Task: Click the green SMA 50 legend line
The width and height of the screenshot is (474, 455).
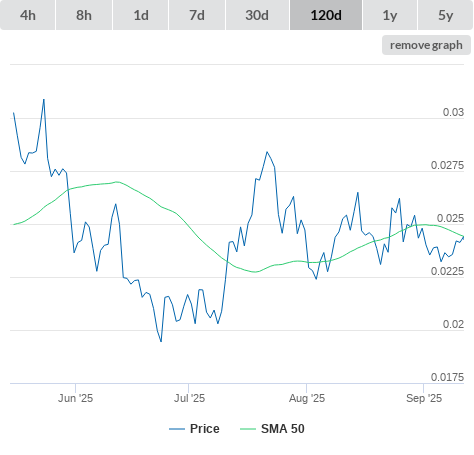Action: [x=248, y=429]
